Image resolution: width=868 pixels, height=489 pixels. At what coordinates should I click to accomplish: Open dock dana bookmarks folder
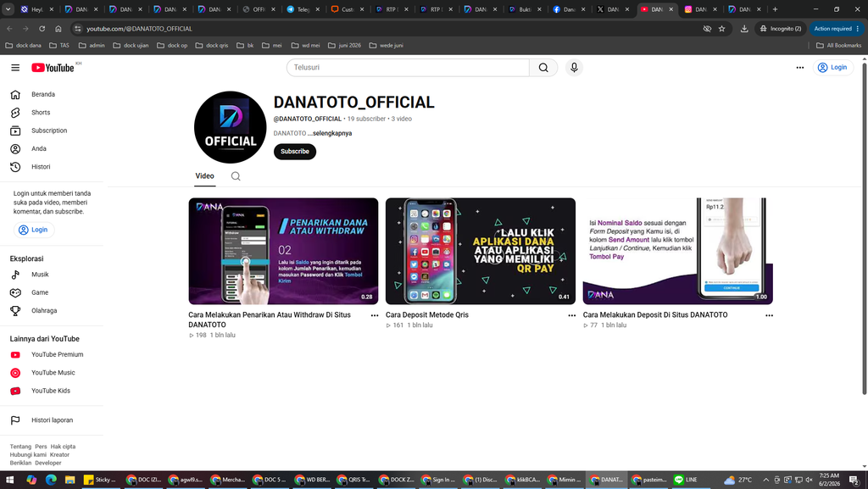(x=23, y=46)
